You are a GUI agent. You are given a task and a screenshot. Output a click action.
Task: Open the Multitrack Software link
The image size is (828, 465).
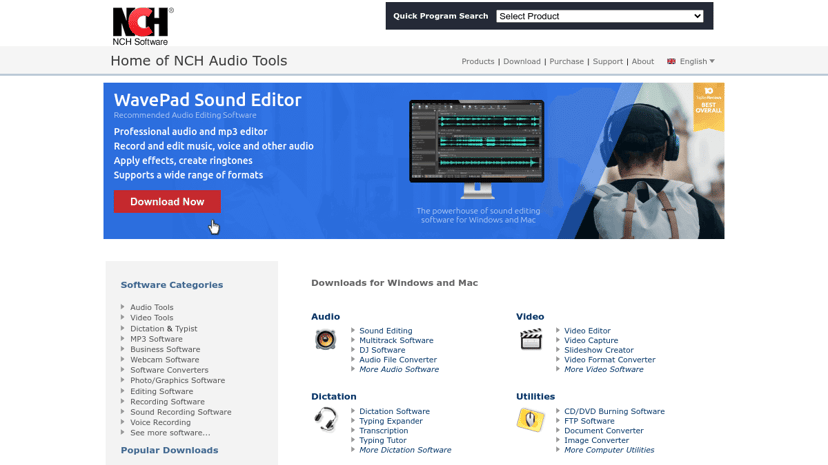396,340
